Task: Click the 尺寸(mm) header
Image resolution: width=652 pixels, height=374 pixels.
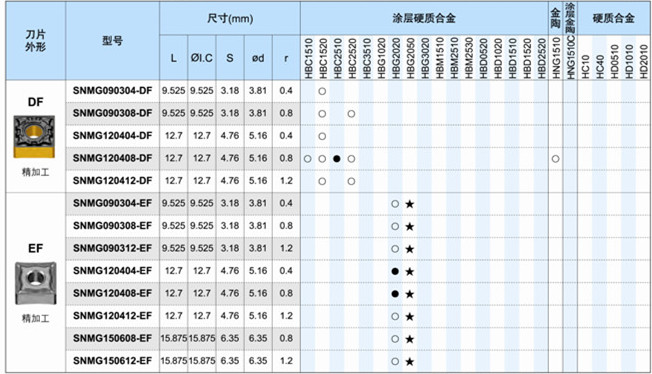Action: point(230,18)
